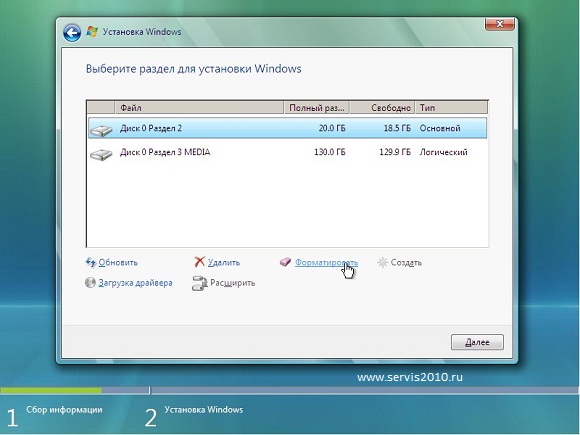Screen dimensions: 580x435
Task: Proceed with the Далее button
Action: [x=477, y=342]
